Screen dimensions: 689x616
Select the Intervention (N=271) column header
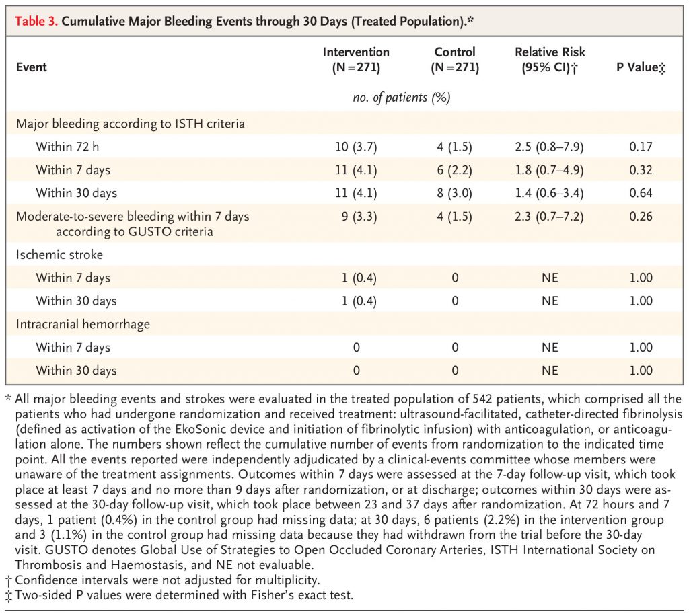pos(356,60)
